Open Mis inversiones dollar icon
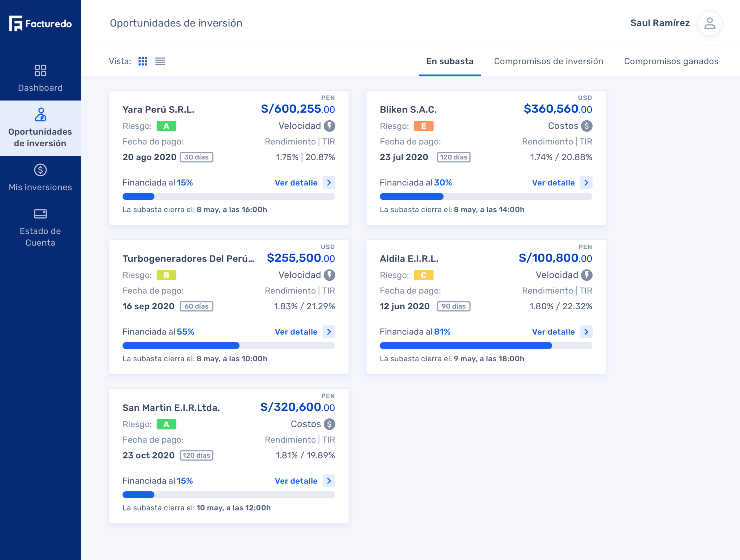The image size is (740, 560). point(40,170)
